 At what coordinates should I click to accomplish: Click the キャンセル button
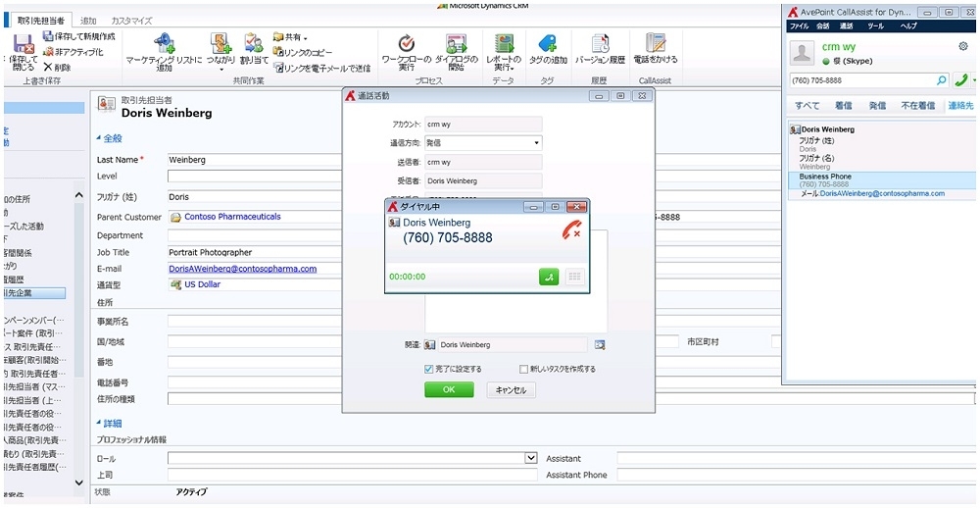tap(512, 389)
